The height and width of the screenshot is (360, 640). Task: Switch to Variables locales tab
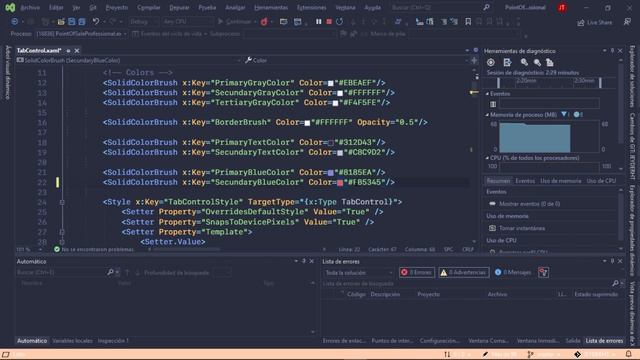[72, 340]
